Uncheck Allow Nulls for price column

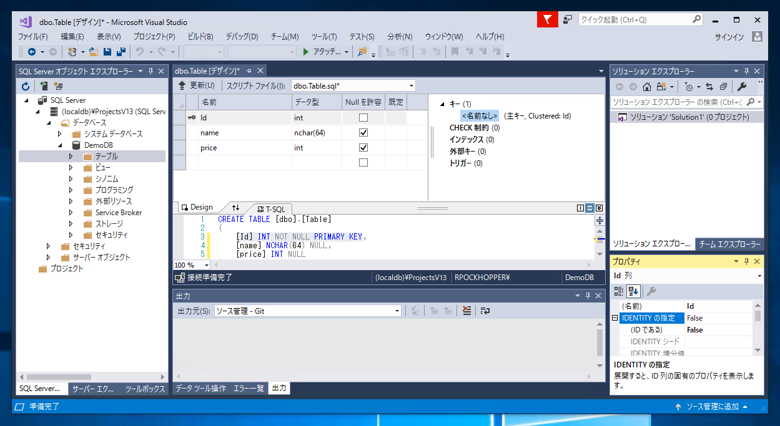pos(364,148)
